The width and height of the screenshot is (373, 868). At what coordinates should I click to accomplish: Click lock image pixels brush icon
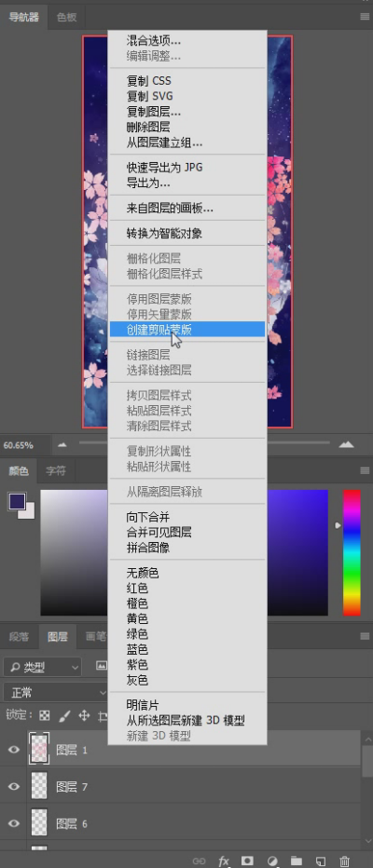[64, 716]
